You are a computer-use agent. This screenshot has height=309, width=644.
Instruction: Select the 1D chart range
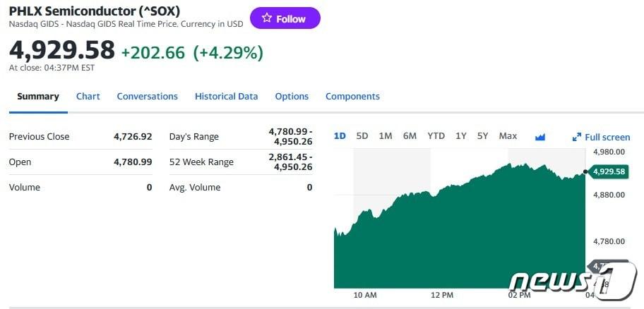[340, 135]
